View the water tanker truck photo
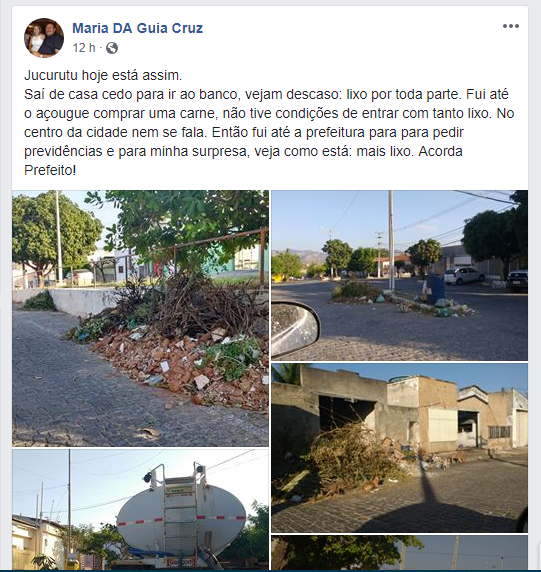Screen dimensions: 541x572 click(x=140, y=509)
